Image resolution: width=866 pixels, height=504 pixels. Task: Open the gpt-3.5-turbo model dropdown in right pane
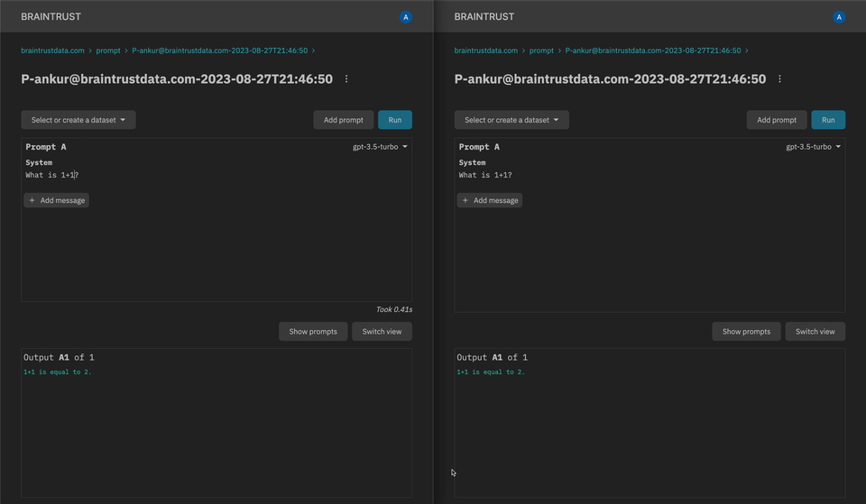(x=813, y=147)
